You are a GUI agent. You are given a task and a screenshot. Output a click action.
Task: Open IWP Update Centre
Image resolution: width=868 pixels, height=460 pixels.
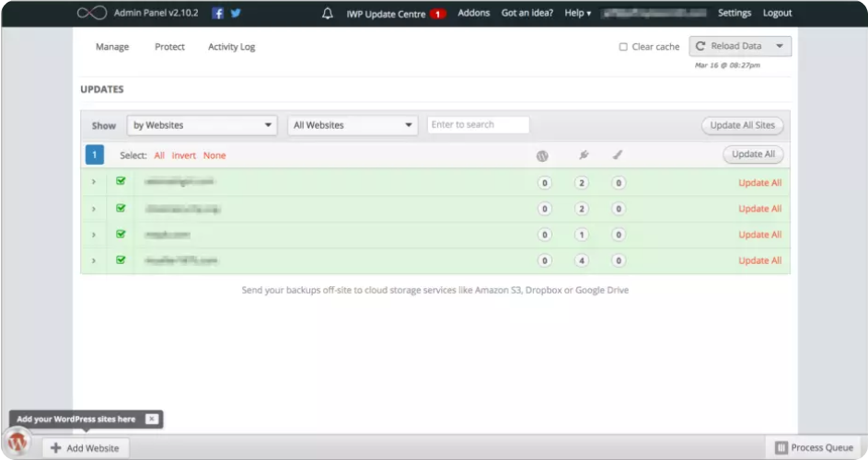coord(386,14)
